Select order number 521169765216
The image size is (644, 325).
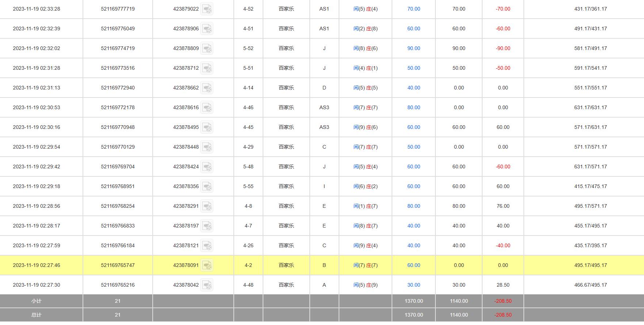pos(118,285)
